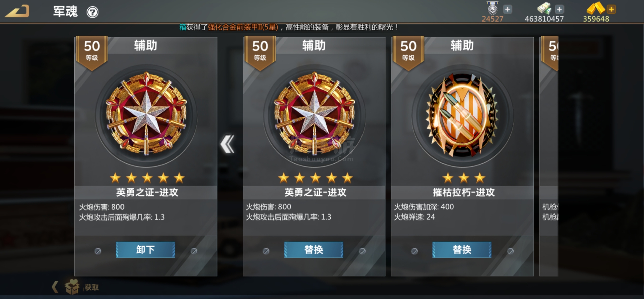The height and width of the screenshot is (299, 644).
Task: Open the help question mark next to 军魂
Action: (x=92, y=12)
